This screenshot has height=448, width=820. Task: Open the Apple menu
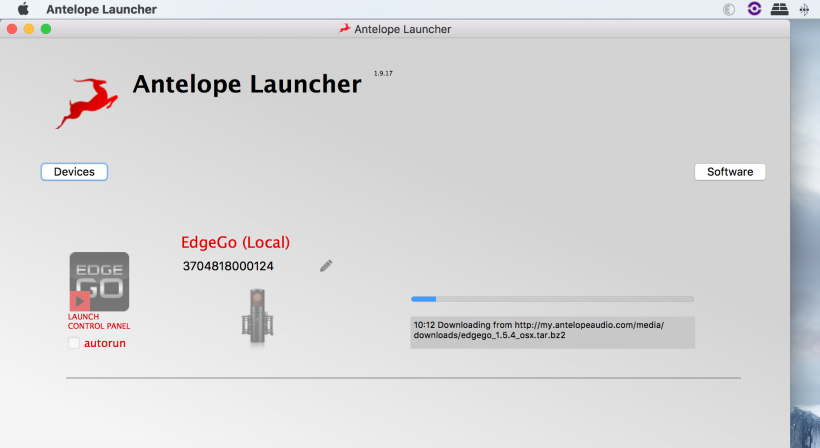(x=24, y=9)
